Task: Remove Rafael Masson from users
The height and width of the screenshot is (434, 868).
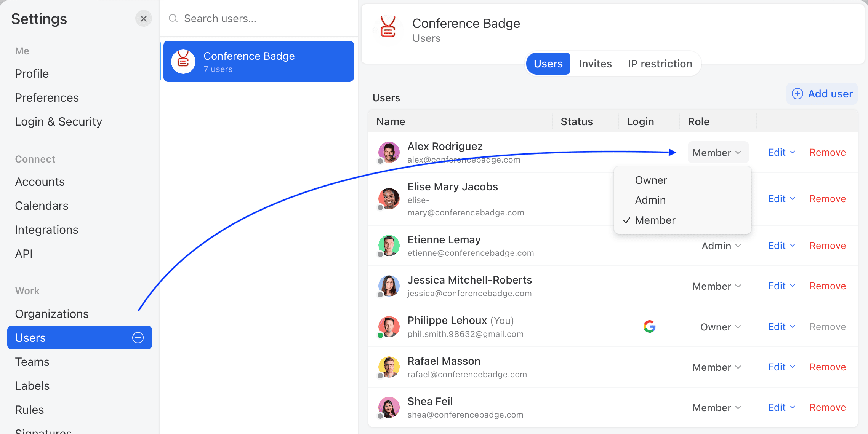Action: coord(828,367)
